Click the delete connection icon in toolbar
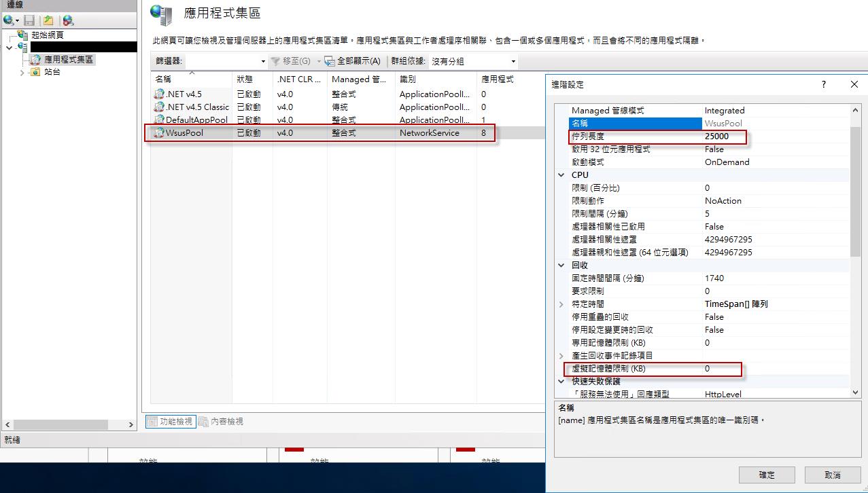The height and width of the screenshot is (493, 868). [68, 20]
